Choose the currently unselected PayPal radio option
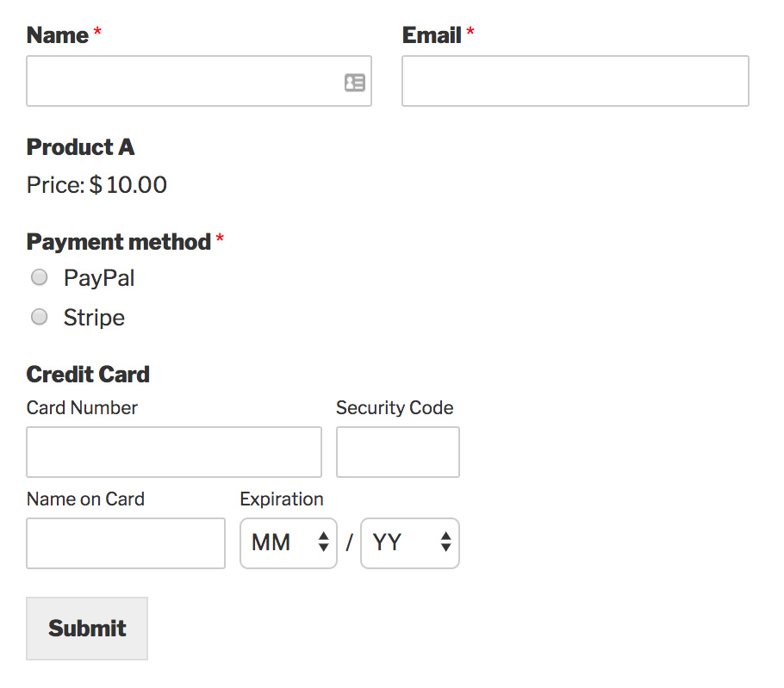This screenshot has width=784, height=688. pyautogui.click(x=39, y=277)
